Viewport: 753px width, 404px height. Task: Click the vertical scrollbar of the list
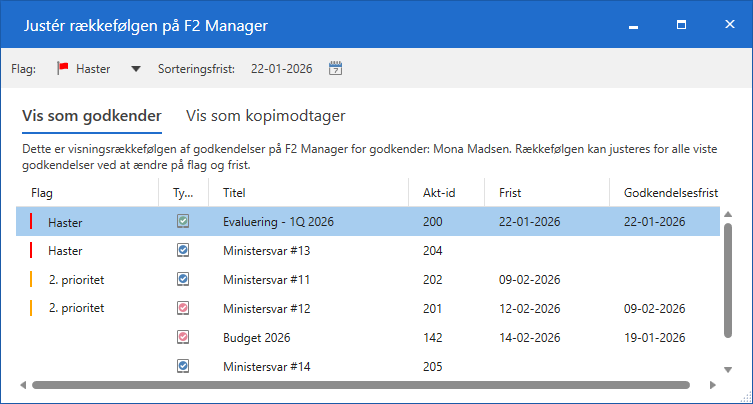[x=728, y=280]
